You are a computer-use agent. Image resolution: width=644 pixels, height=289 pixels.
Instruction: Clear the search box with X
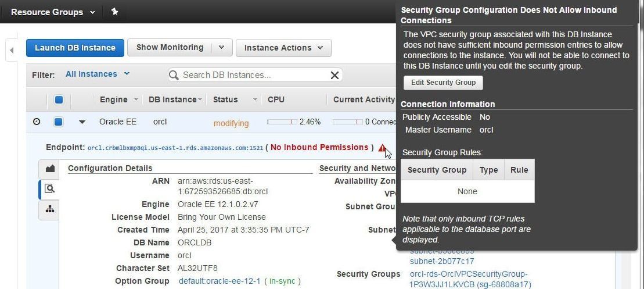coord(334,75)
